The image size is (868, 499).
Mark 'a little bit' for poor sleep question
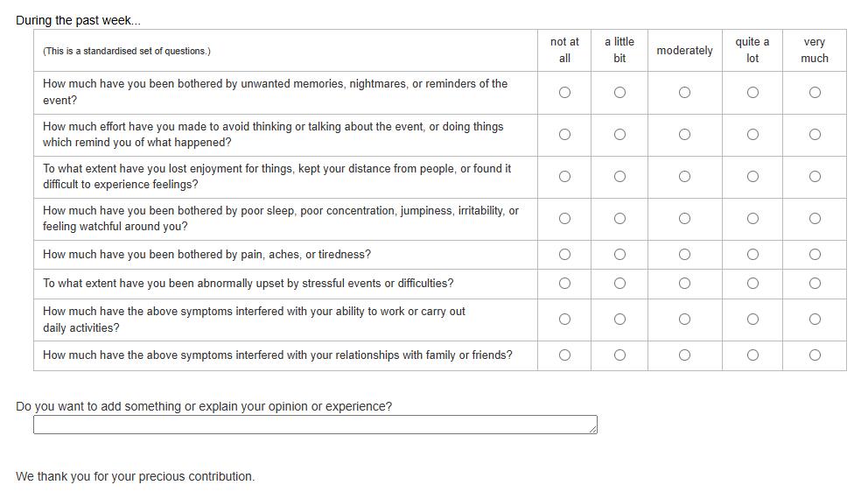pyautogui.click(x=619, y=218)
